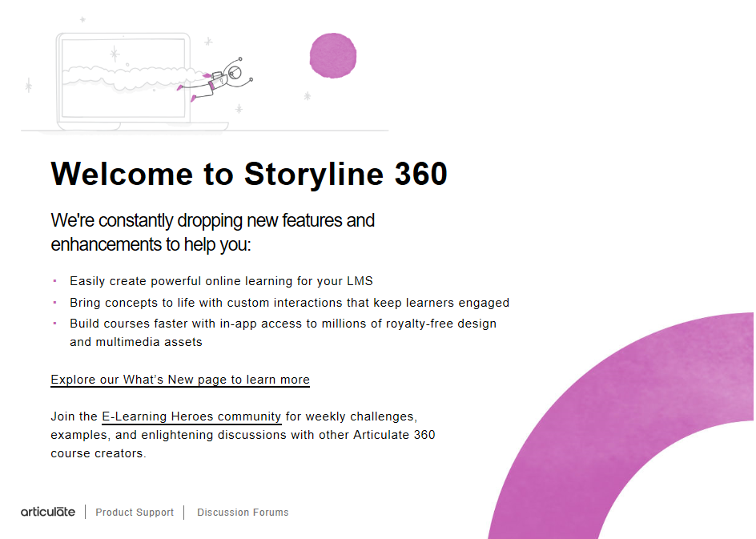Screen dimensions: 756x539
Task: Select the Welcome to Storyline 360 heading
Action: point(249,174)
